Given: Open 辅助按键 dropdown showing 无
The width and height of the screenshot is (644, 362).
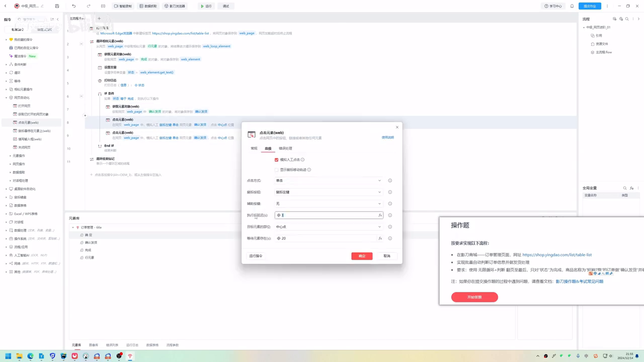Looking at the screenshot, I should (329, 204).
